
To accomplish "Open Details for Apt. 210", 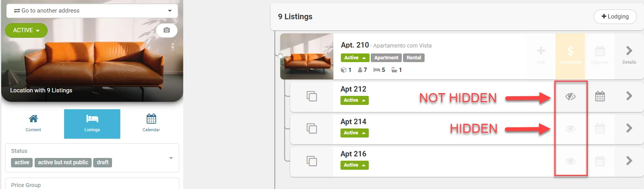I will pyautogui.click(x=629, y=55).
